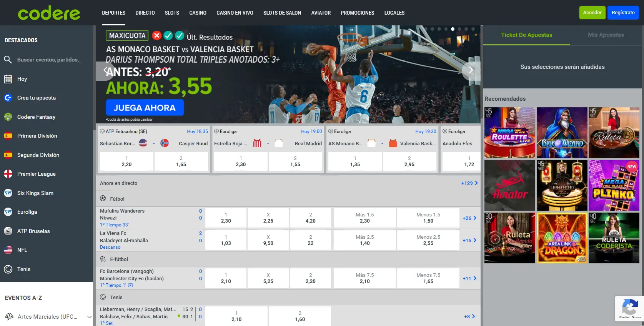
Task: Click the Euroliga globe icon in sidebar
Action: pyautogui.click(x=8, y=212)
